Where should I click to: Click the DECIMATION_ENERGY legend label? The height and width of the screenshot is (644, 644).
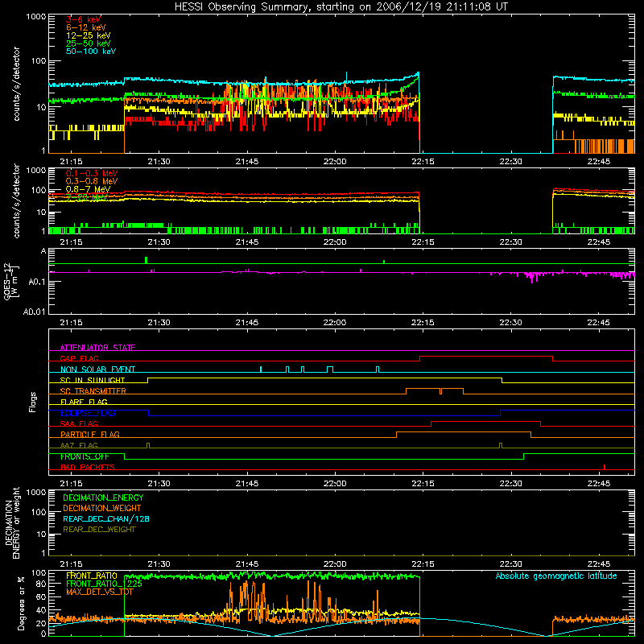tap(103, 497)
